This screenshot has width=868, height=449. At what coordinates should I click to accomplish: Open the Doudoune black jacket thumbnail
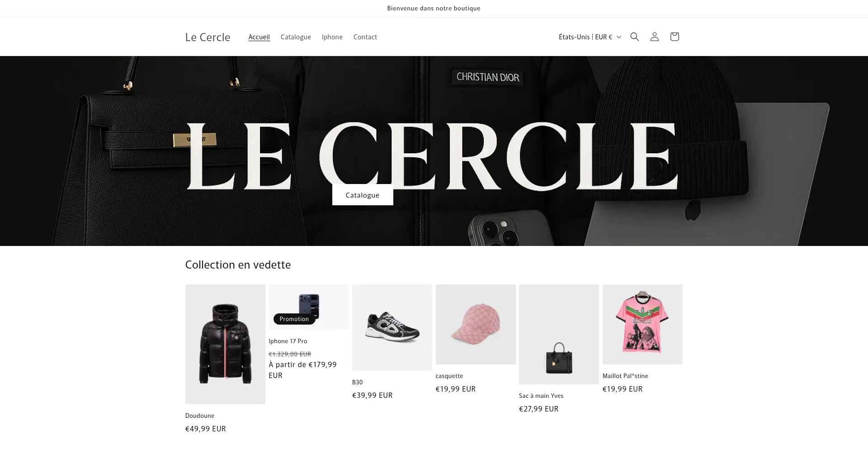225,344
